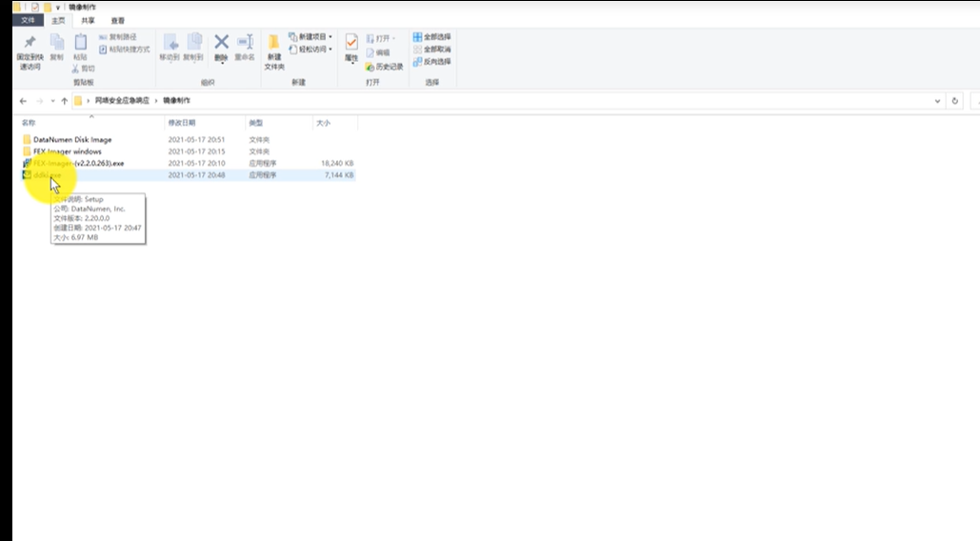Open the File (文件) tab
The height and width of the screenshot is (541, 980).
[29, 21]
